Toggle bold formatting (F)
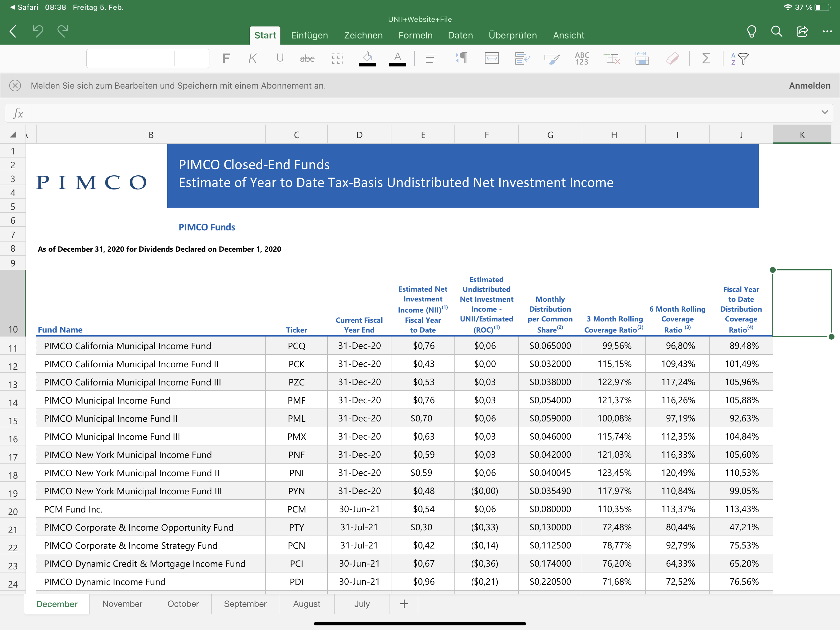 tap(226, 58)
